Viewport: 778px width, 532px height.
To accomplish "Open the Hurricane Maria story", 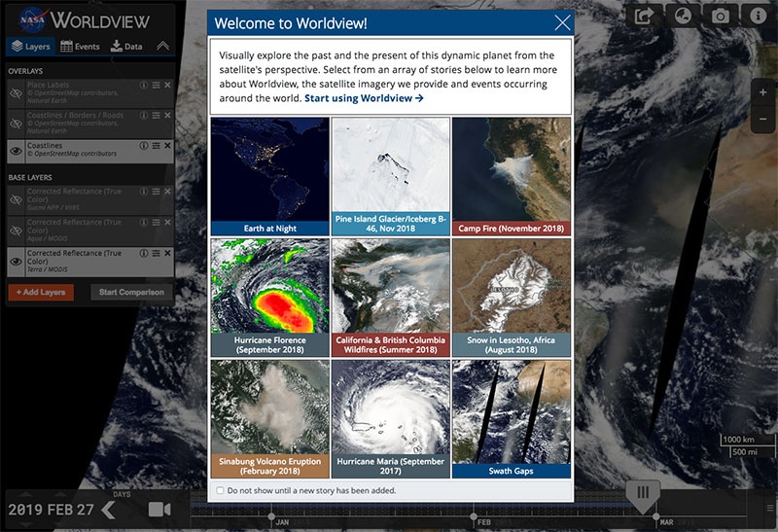I will point(391,419).
